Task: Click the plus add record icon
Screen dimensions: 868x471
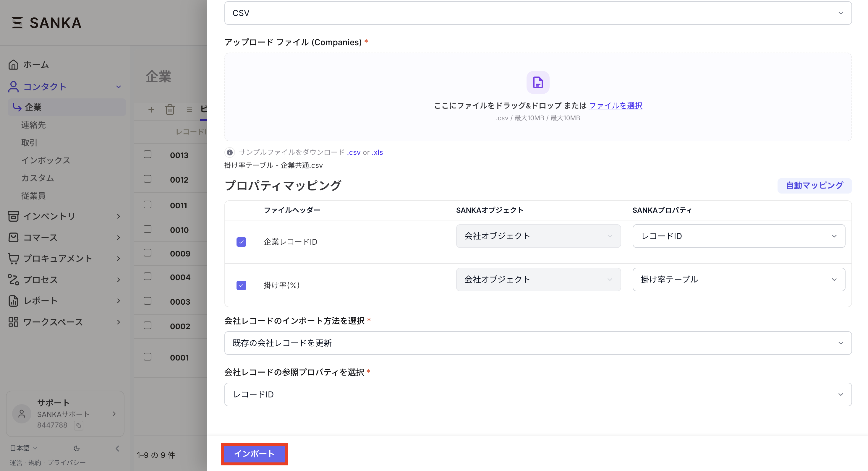Action: click(x=151, y=109)
